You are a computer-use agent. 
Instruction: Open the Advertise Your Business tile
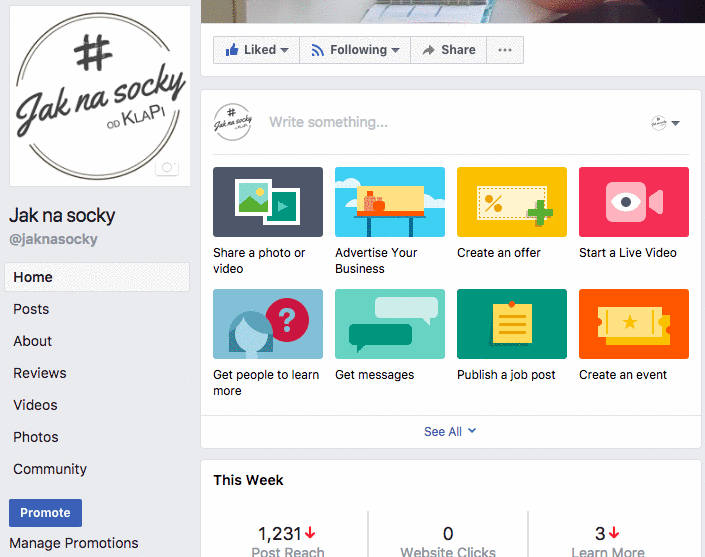390,202
